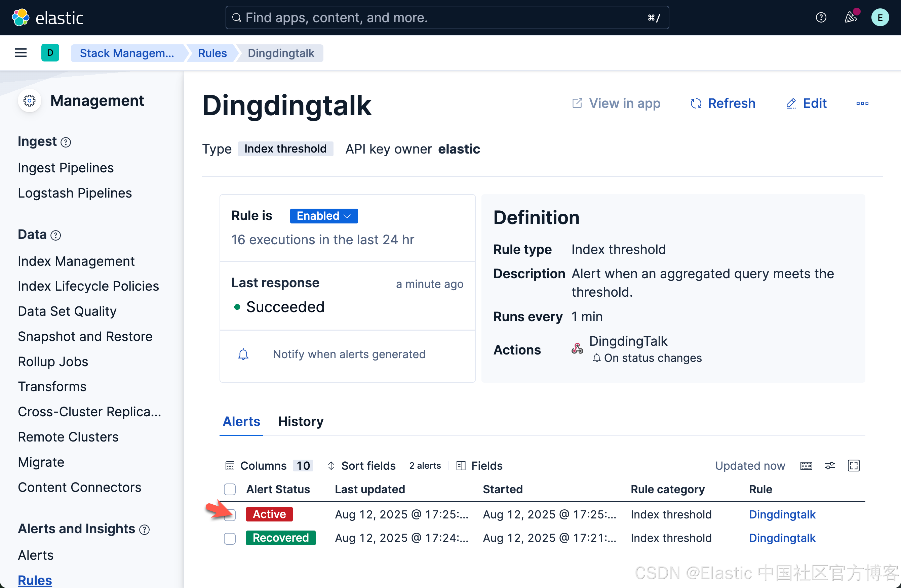Click the green D space selector
The image size is (901, 588).
pos(50,53)
